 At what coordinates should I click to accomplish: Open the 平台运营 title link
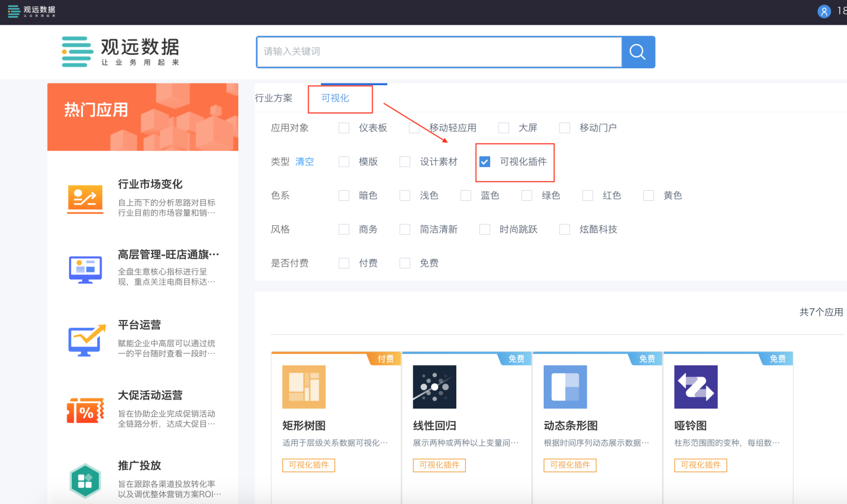[139, 325]
